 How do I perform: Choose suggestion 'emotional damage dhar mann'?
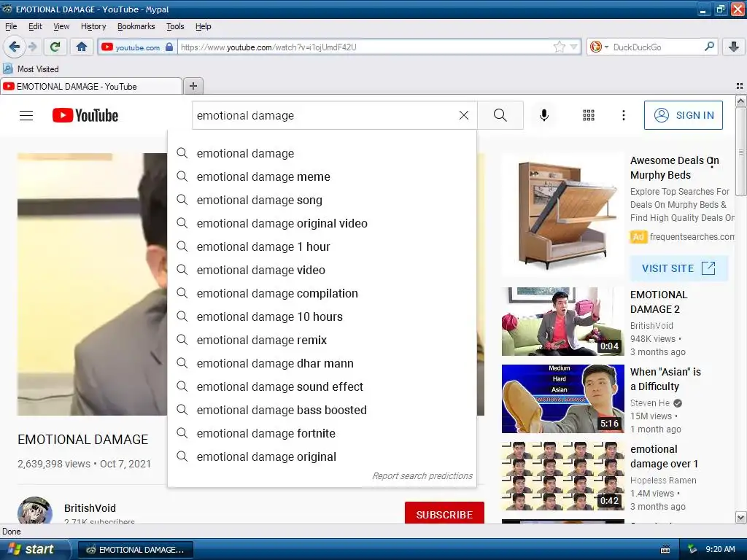pyautogui.click(x=322, y=363)
